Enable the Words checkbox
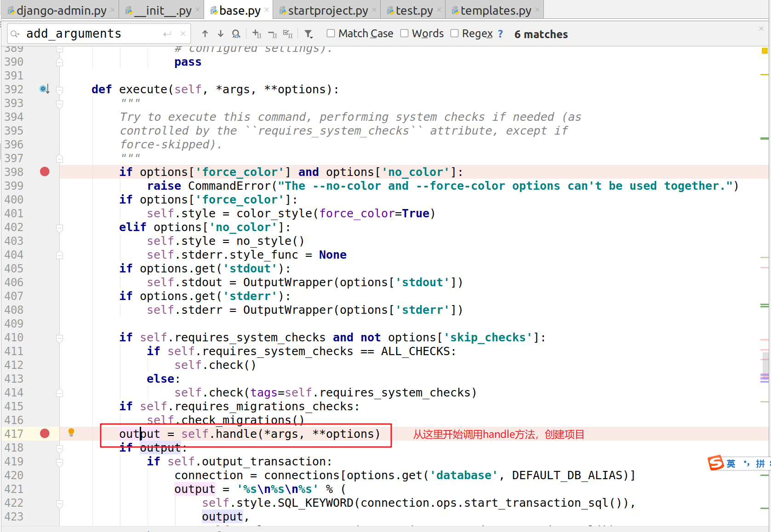Viewport: 771px width, 532px height. [x=404, y=33]
